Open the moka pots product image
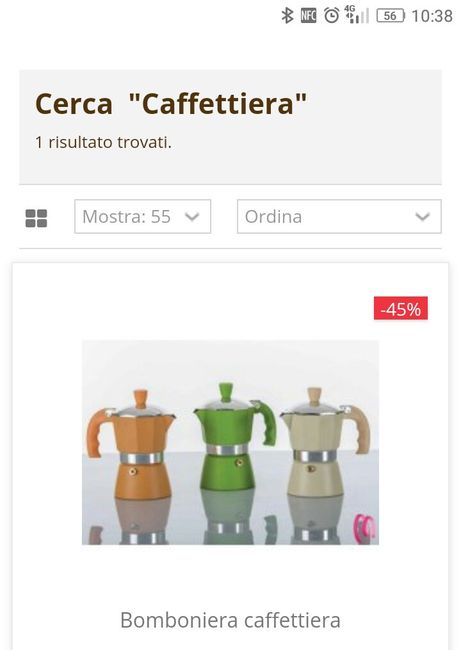 pyautogui.click(x=230, y=442)
